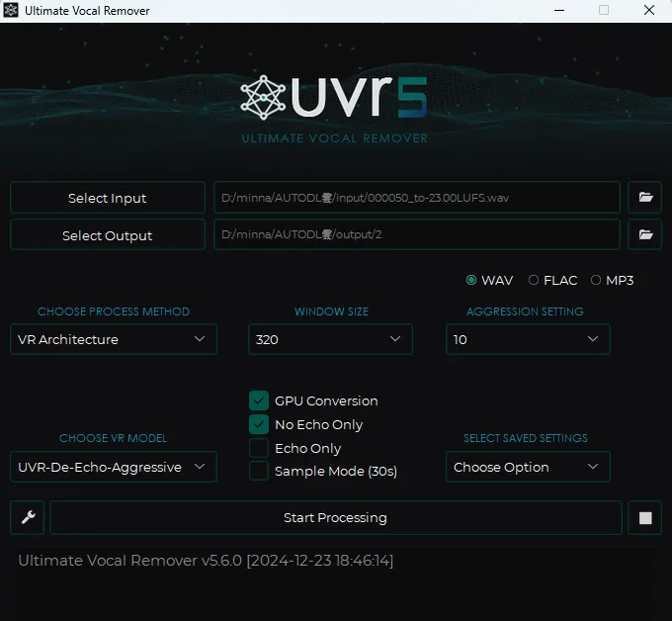Uncheck No Echo Only option

(259, 424)
